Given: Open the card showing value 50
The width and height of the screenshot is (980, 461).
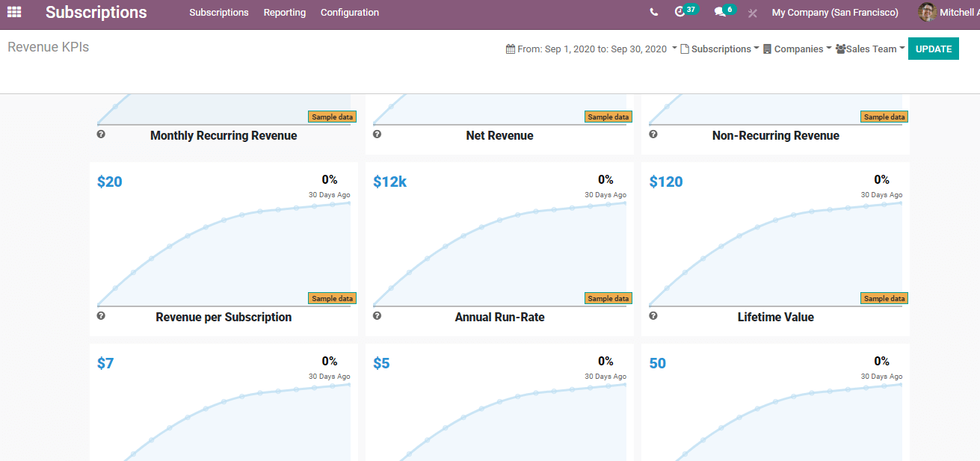Looking at the screenshot, I should [775, 402].
